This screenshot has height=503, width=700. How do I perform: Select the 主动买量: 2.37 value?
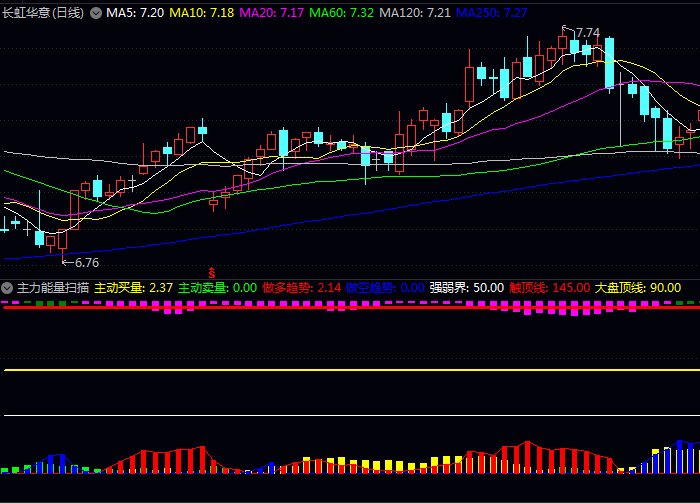(x=133, y=288)
